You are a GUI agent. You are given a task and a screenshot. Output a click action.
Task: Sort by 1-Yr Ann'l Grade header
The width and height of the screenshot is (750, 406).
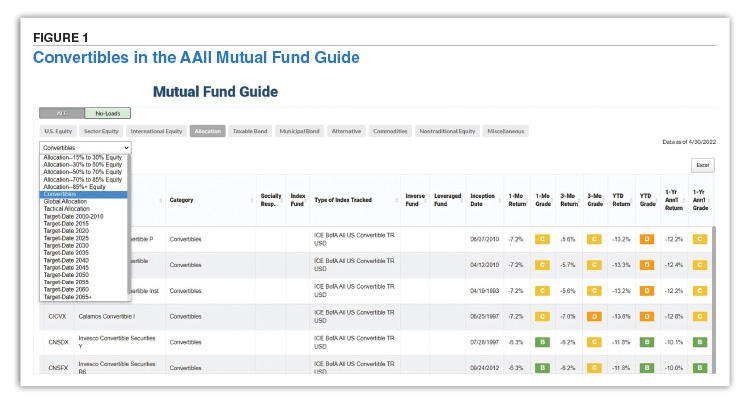pos(700,200)
